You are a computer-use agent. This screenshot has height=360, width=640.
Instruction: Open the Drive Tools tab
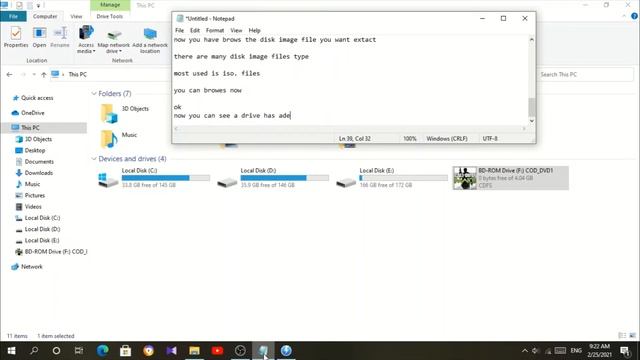click(x=109, y=16)
